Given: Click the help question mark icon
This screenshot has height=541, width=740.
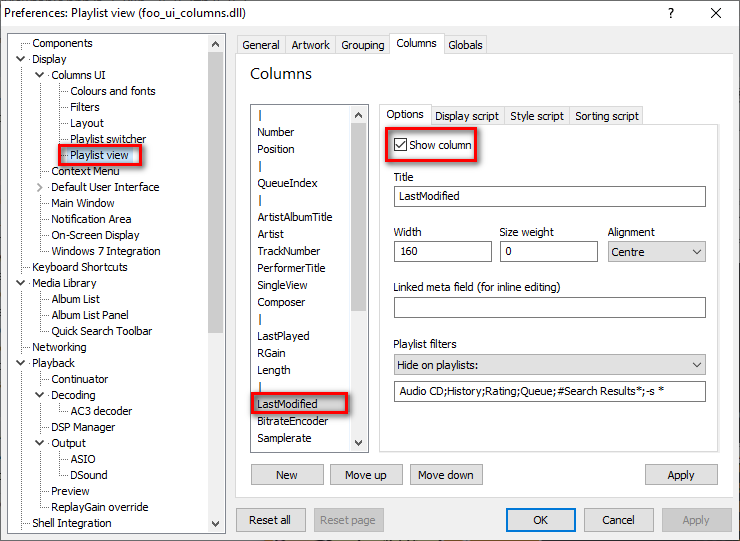Looking at the screenshot, I should 670,14.
